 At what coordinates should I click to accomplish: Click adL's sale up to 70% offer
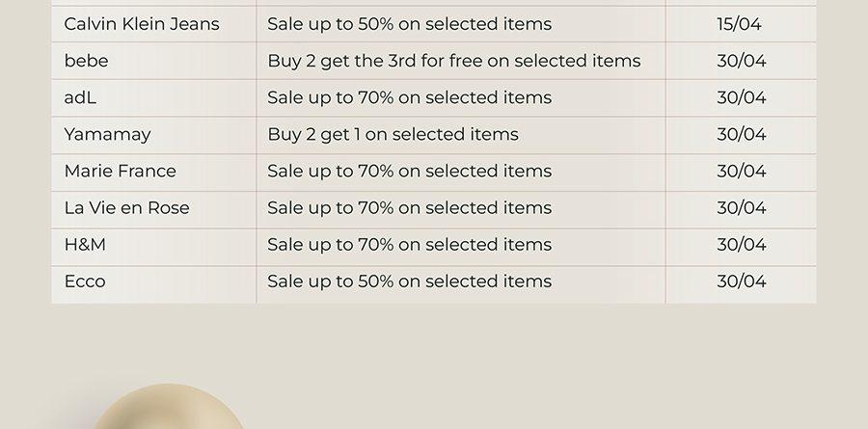[x=410, y=97]
